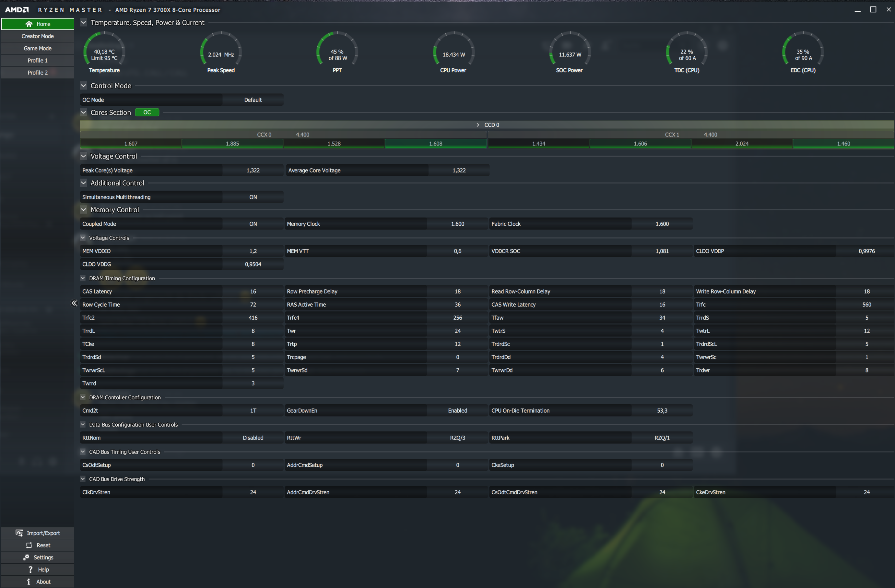The image size is (895, 588).
Task: Expand the CCD 0 chevron
Action: (x=478, y=125)
